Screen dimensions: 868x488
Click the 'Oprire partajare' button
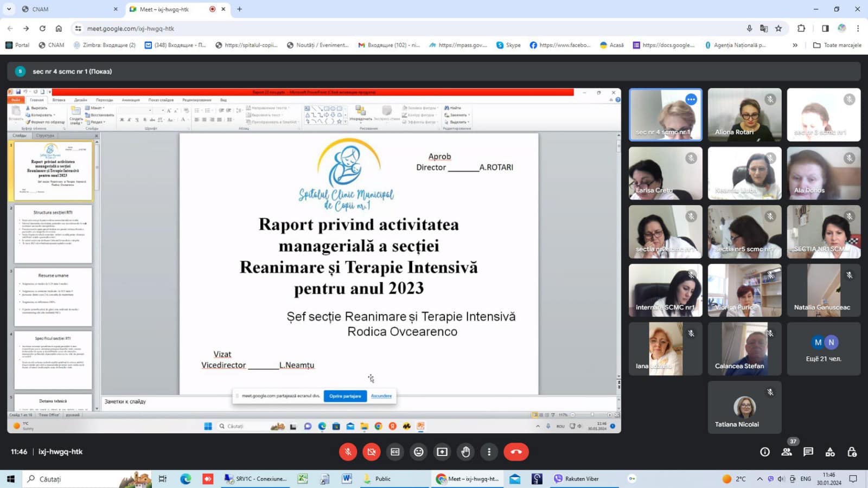coord(345,396)
